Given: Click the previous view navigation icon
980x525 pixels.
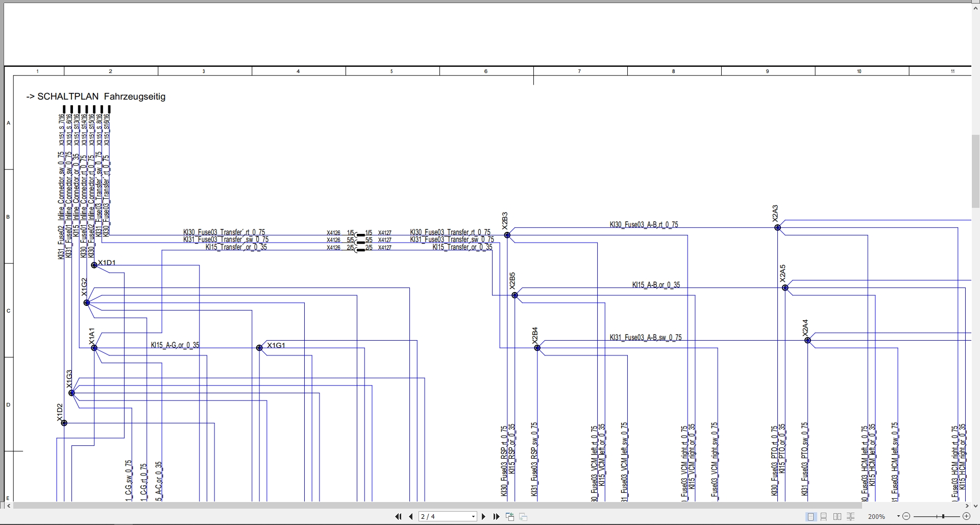Looking at the screenshot, I should 510,517.
